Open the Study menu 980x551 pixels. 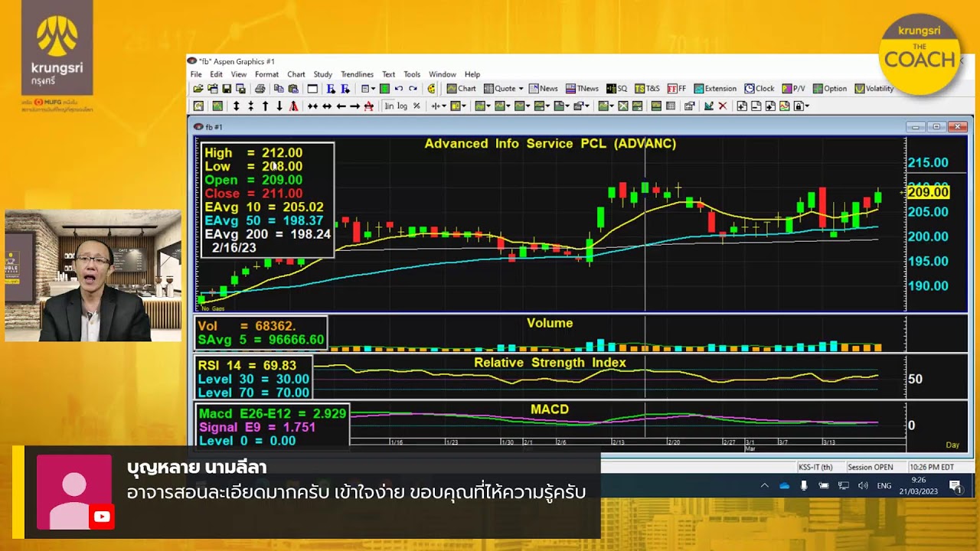click(x=322, y=74)
